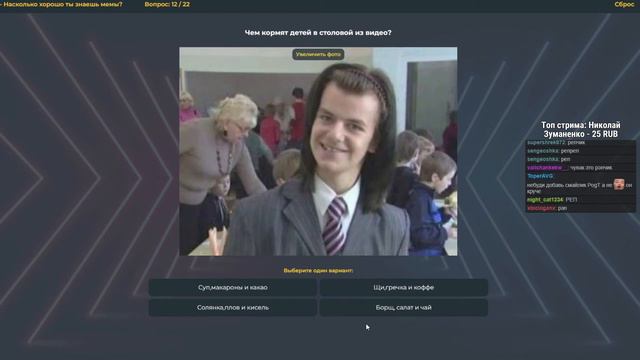Click quiz title 'Насколько хорошо ты знаешь мемы?'

tap(63, 4)
